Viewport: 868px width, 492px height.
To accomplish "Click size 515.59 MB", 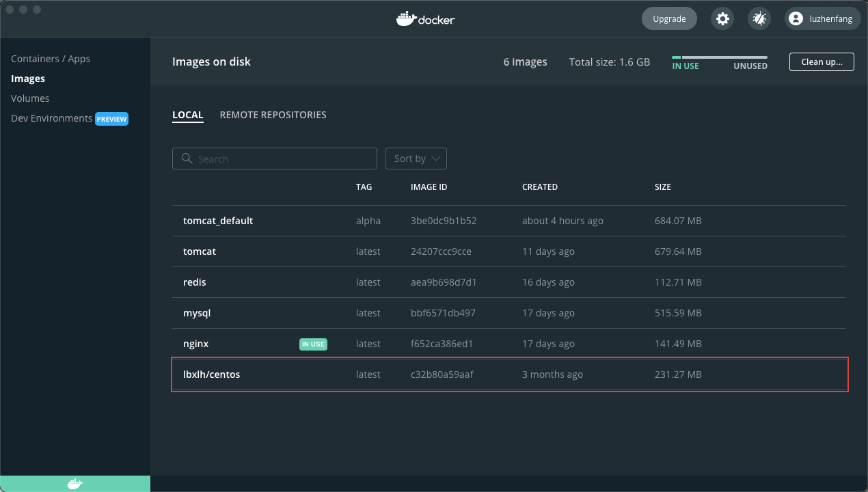I will [678, 313].
